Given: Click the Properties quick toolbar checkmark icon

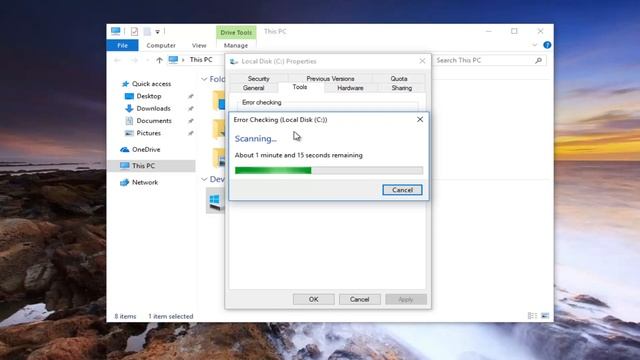Looking at the screenshot, I should 134,31.
